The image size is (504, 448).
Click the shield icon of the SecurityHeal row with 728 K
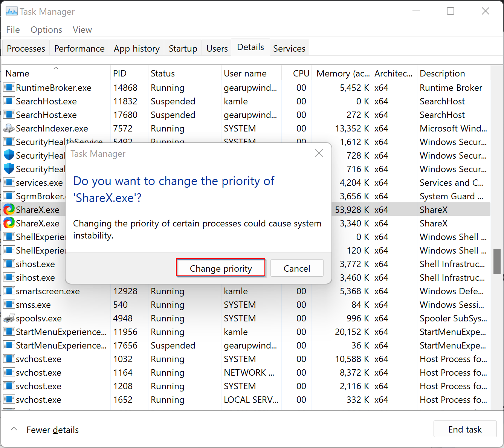tap(9, 155)
